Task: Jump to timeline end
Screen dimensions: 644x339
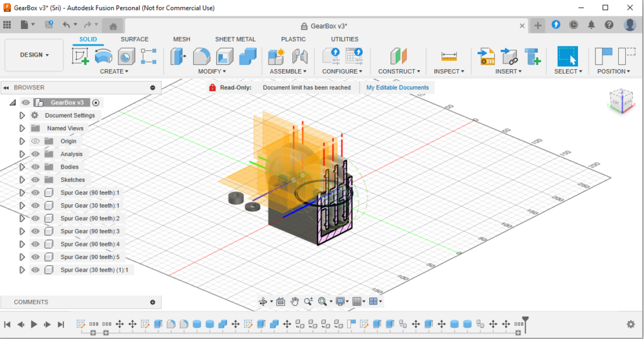Action: [x=61, y=324]
